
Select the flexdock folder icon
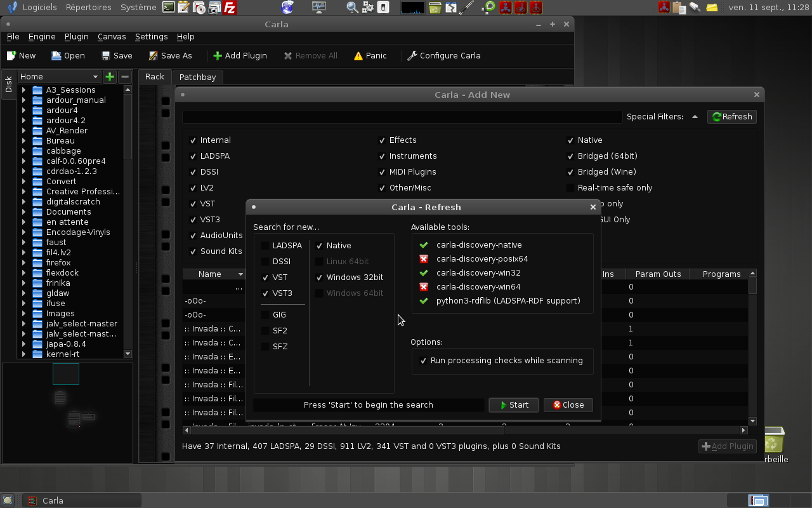click(x=37, y=273)
